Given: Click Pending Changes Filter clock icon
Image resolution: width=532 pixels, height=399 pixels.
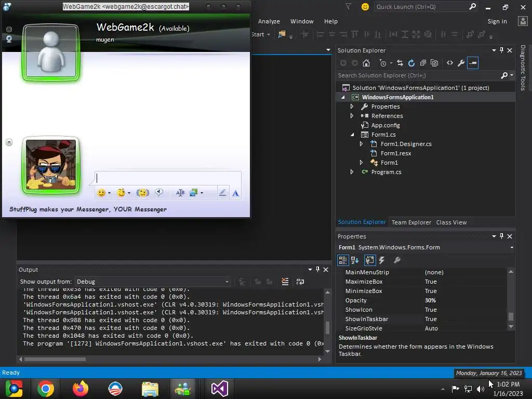Looking at the screenshot, I should (x=383, y=63).
